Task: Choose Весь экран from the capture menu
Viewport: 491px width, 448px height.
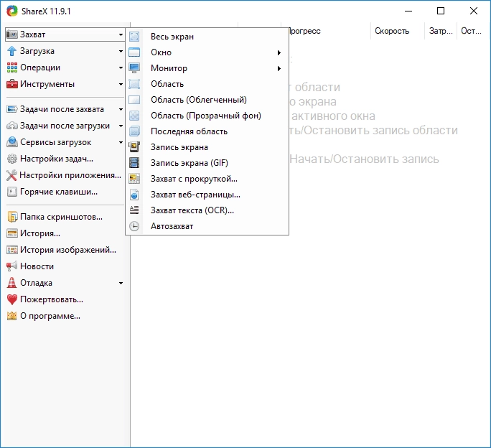Action: point(207,37)
